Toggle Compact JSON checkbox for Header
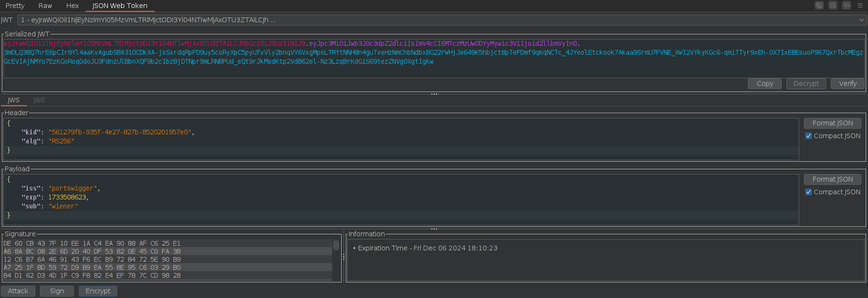Viewport: 868px width, 298px height. pos(809,136)
